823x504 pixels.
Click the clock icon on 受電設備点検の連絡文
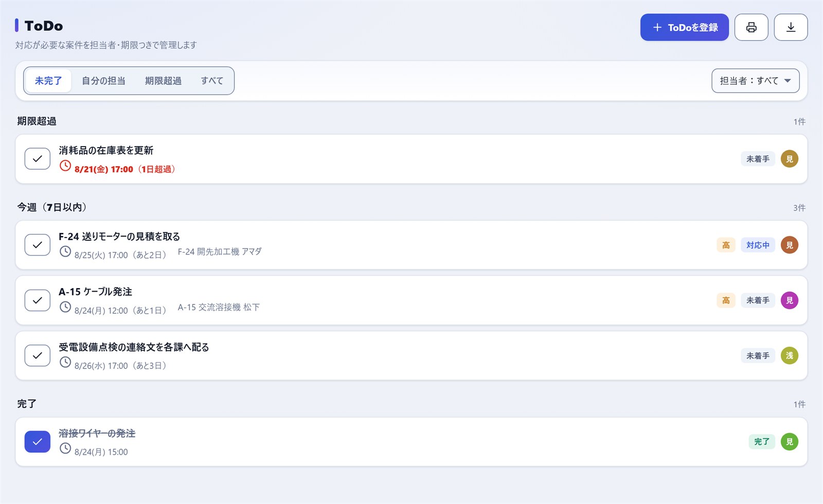point(65,362)
